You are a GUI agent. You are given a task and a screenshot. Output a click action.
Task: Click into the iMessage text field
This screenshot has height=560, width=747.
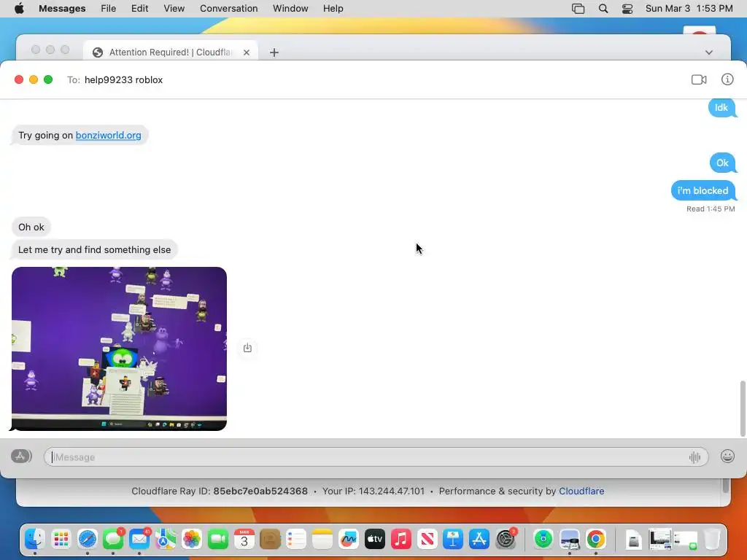click(376, 457)
